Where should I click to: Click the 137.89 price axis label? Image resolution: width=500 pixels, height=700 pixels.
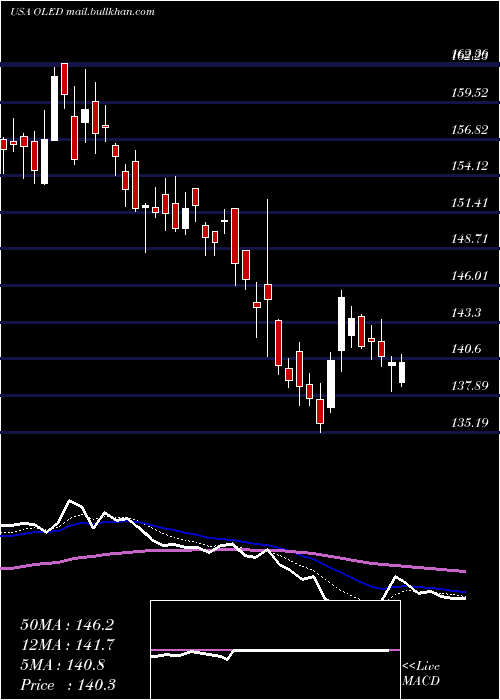(x=469, y=385)
